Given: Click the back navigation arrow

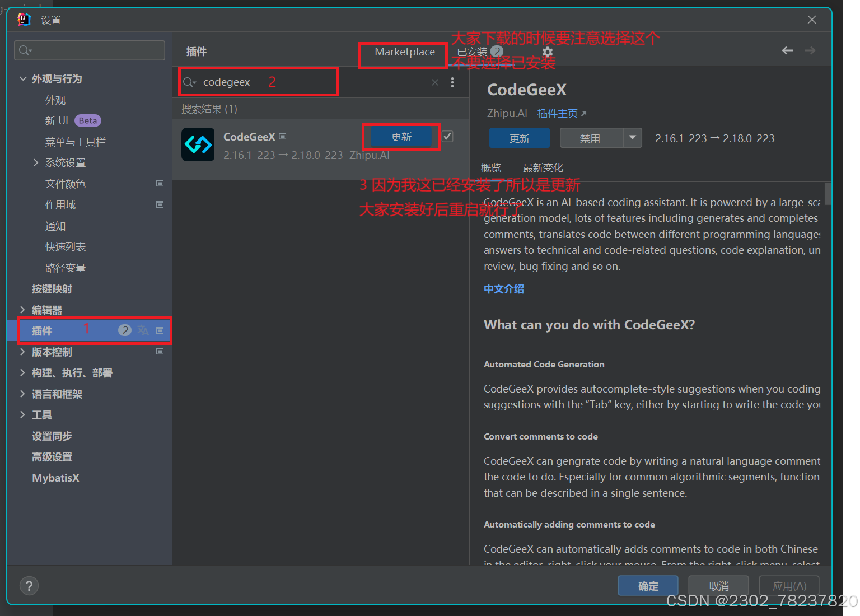Looking at the screenshot, I should (787, 50).
